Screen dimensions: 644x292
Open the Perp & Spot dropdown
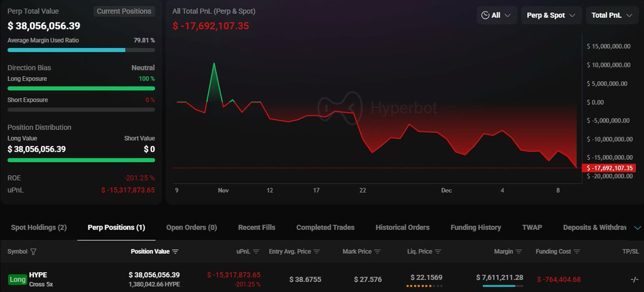(551, 16)
